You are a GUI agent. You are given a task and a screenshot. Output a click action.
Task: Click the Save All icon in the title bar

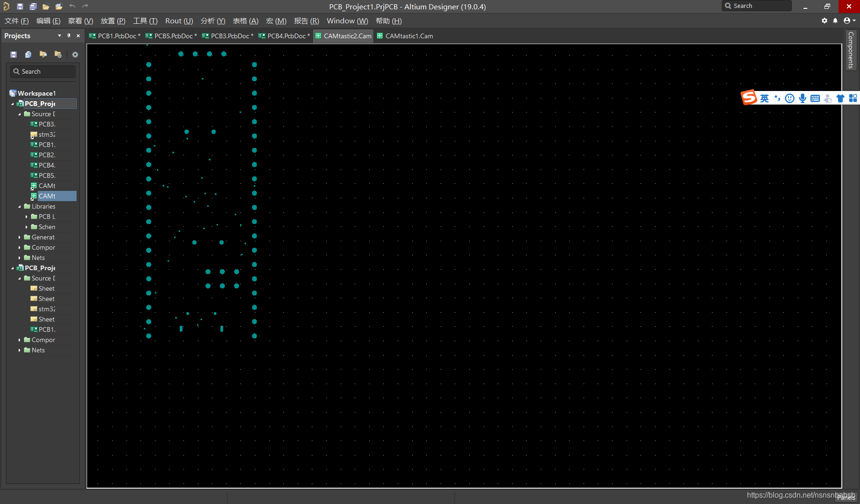click(33, 7)
